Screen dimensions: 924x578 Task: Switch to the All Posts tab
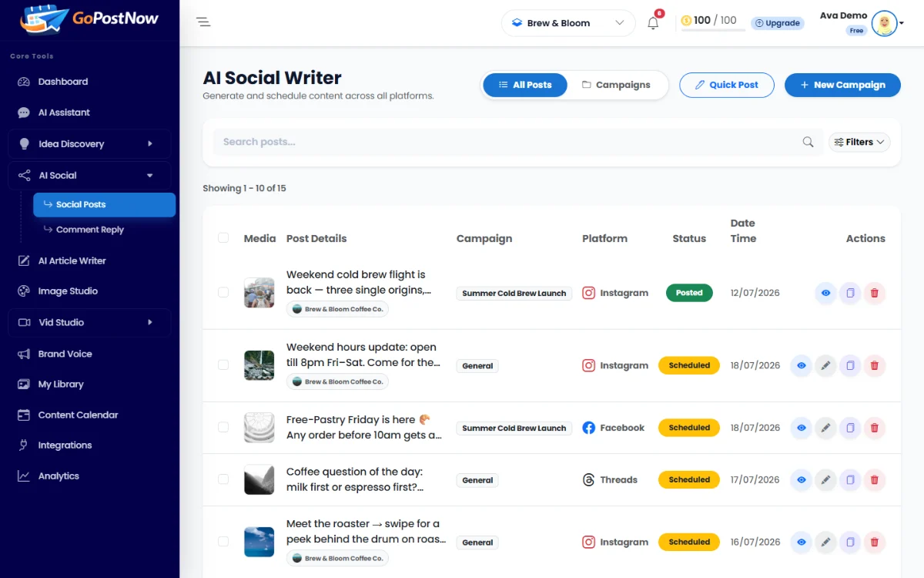(525, 85)
